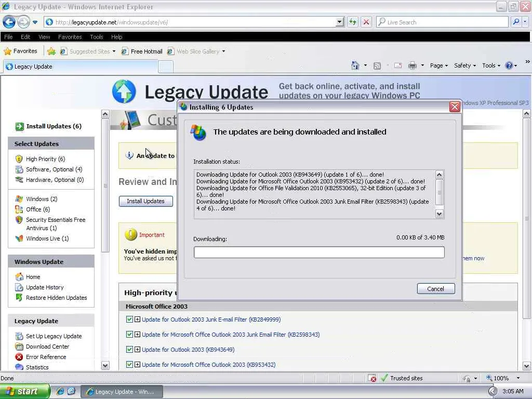Open the Edit menu
This screenshot has width=532, height=399.
click(25, 37)
